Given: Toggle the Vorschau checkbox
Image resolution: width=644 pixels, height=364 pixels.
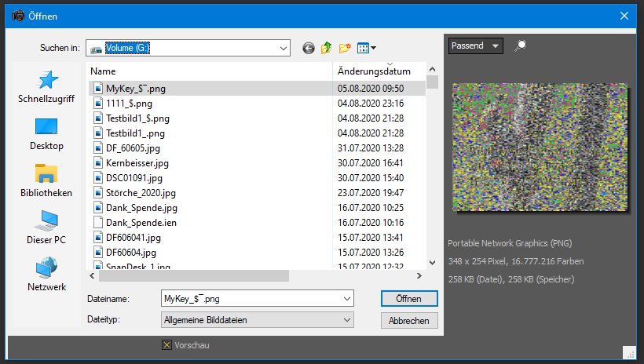Looking at the screenshot, I should click(x=166, y=345).
